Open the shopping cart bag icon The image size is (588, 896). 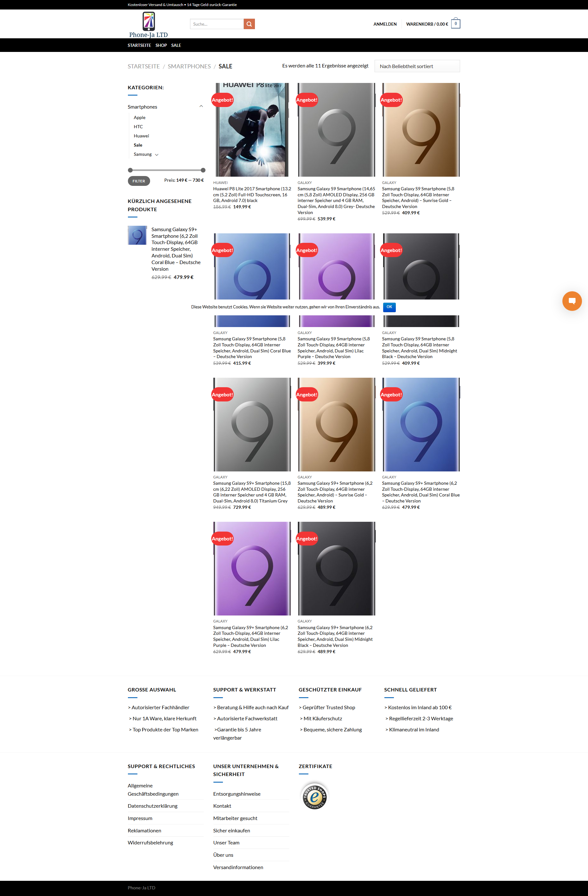(456, 23)
